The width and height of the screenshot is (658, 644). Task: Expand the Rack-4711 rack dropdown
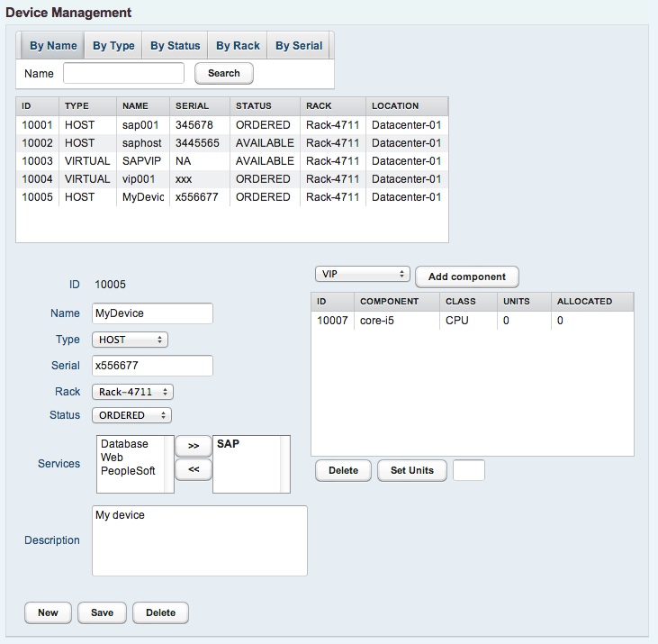coord(132,392)
